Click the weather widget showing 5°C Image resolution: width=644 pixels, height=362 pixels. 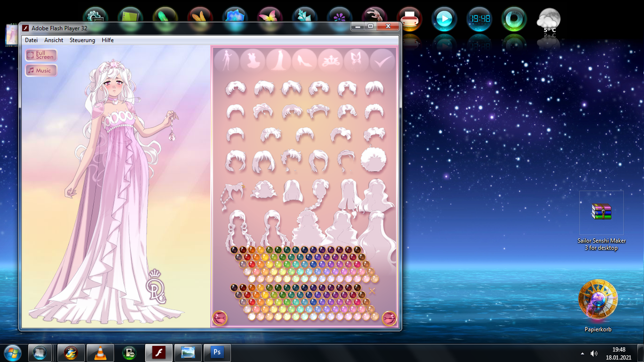[x=548, y=20]
